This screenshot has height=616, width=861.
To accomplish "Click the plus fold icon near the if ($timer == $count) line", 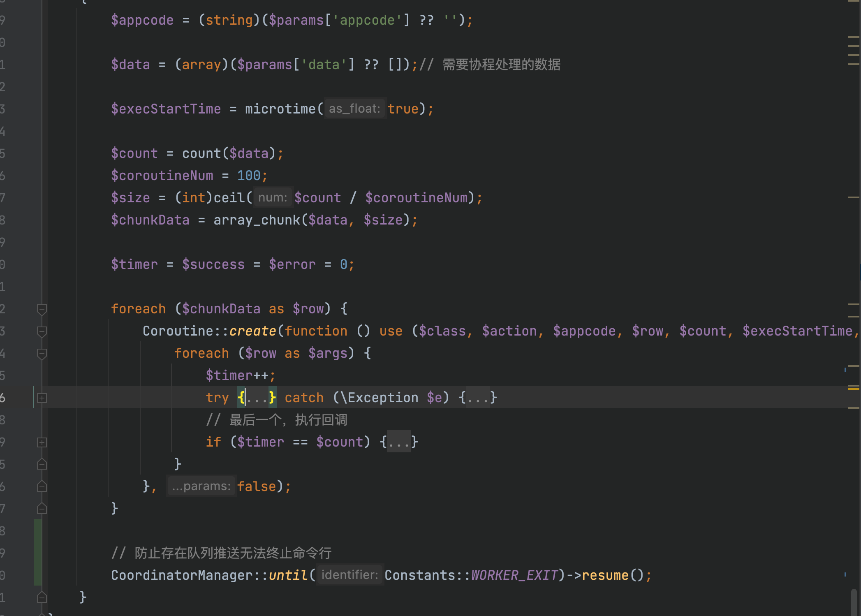I will (x=42, y=442).
